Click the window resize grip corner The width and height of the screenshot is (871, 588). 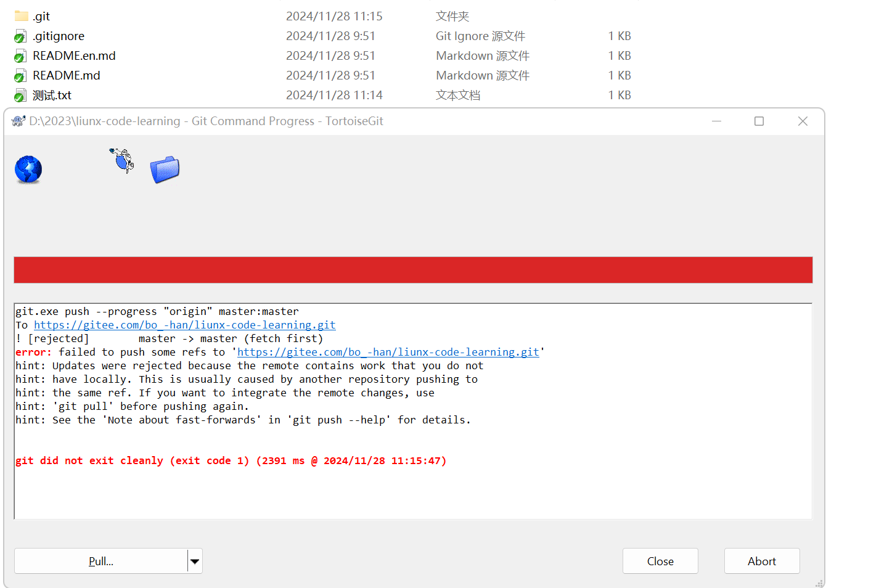tap(819, 583)
